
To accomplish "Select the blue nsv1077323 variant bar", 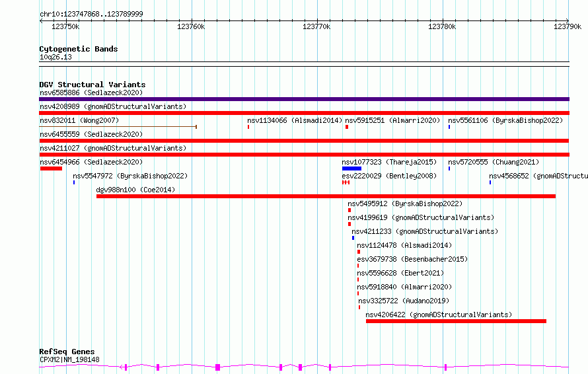I will coord(351,168).
